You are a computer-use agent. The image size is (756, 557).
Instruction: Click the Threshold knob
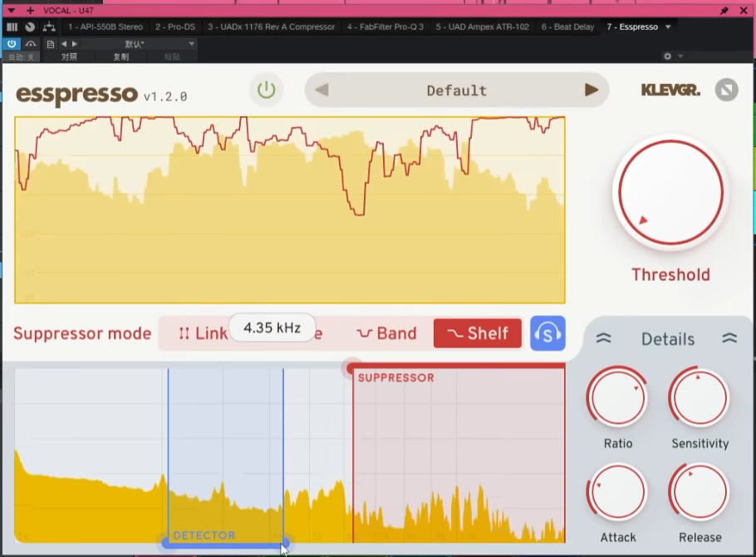tap(670, 193)
